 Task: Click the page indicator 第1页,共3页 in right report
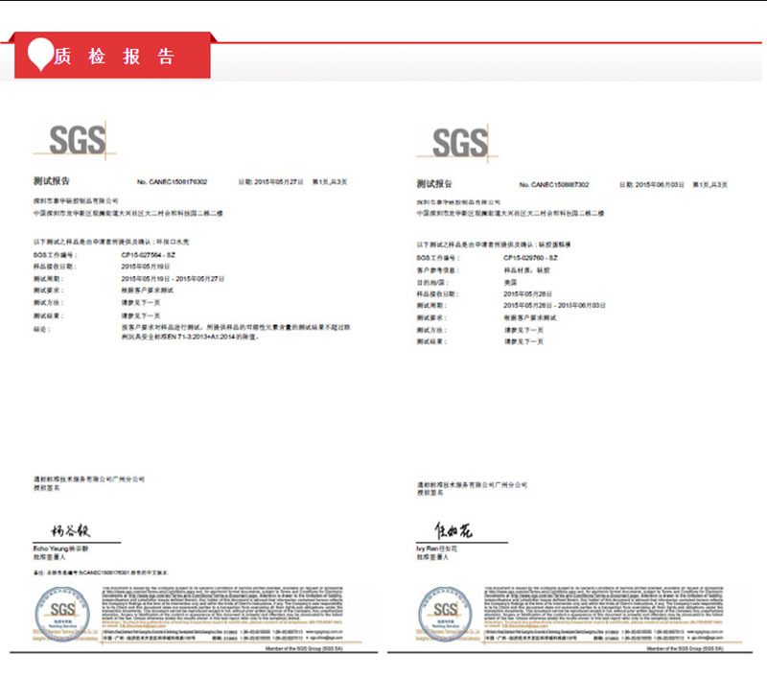click(710, 185)
